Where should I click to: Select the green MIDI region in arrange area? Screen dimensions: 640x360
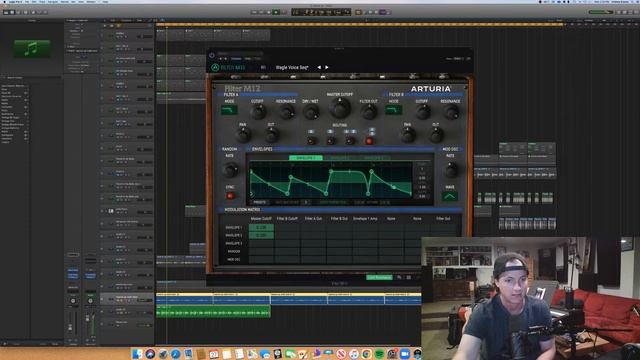[x=213, y=312]
